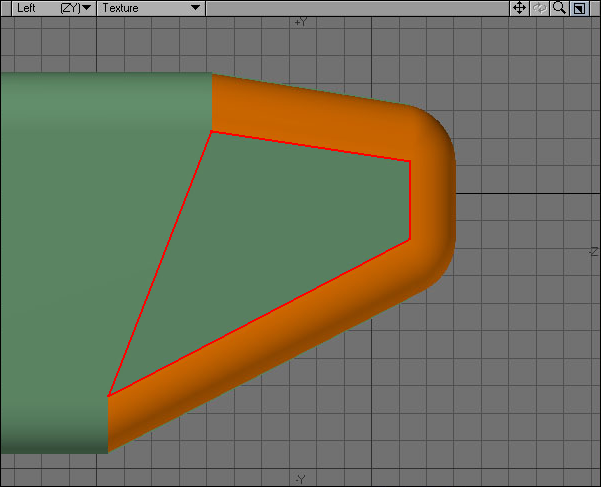The image size is (601, 487).
Task: Click the small handle left of the view dropdown
Action: point(6,8)
